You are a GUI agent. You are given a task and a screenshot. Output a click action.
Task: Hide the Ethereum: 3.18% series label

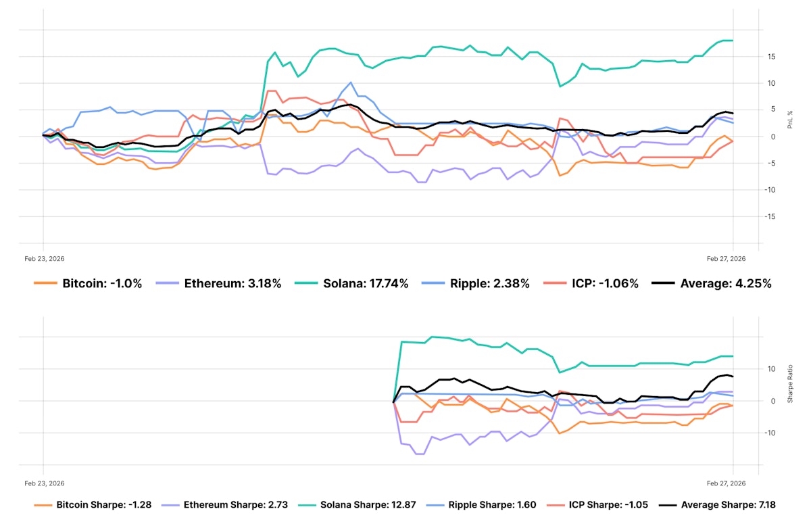232,284
